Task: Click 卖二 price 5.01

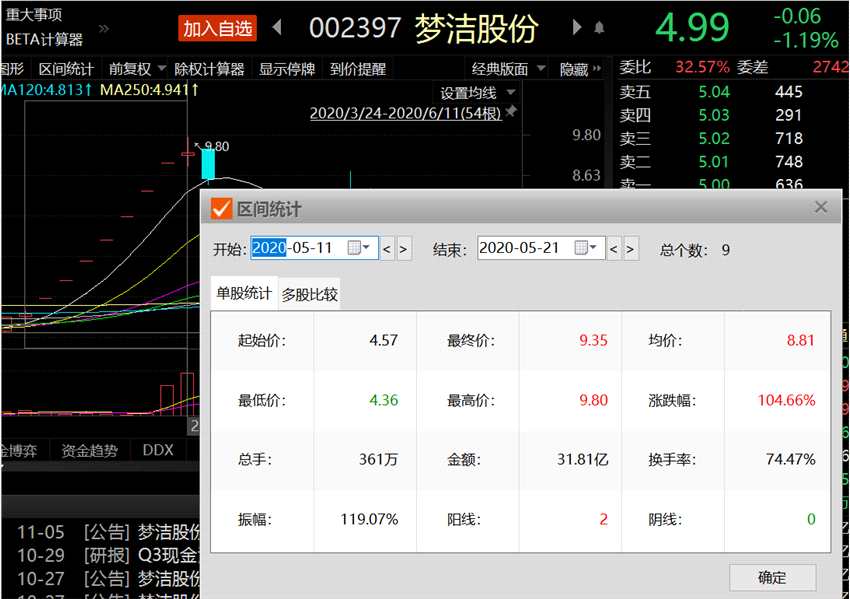Action: (714, 162)
